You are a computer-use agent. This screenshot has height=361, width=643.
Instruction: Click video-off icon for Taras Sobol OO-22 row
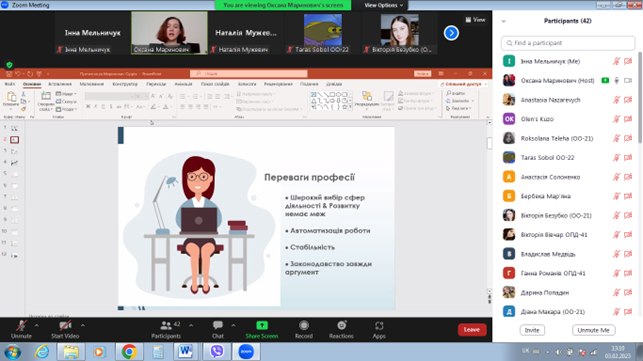[628, 158]
